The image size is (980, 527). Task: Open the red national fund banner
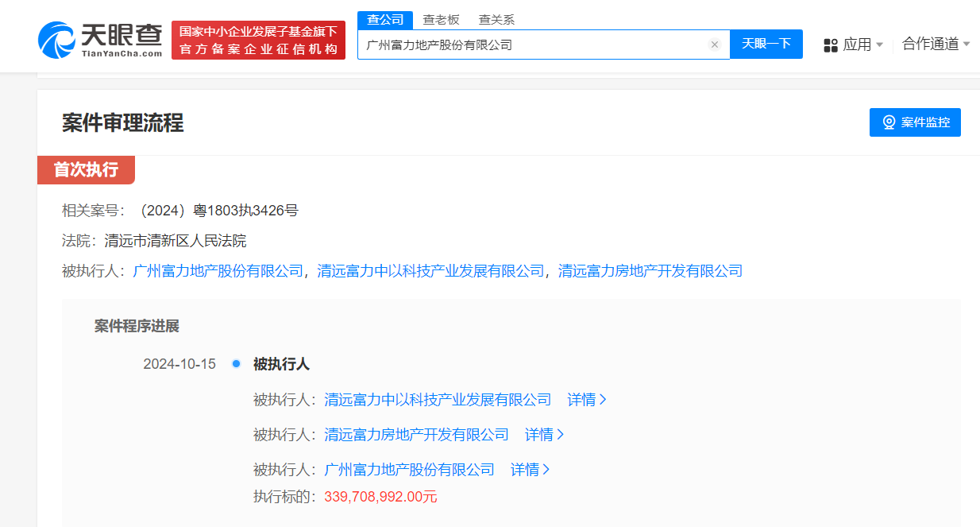pos(258,40)
